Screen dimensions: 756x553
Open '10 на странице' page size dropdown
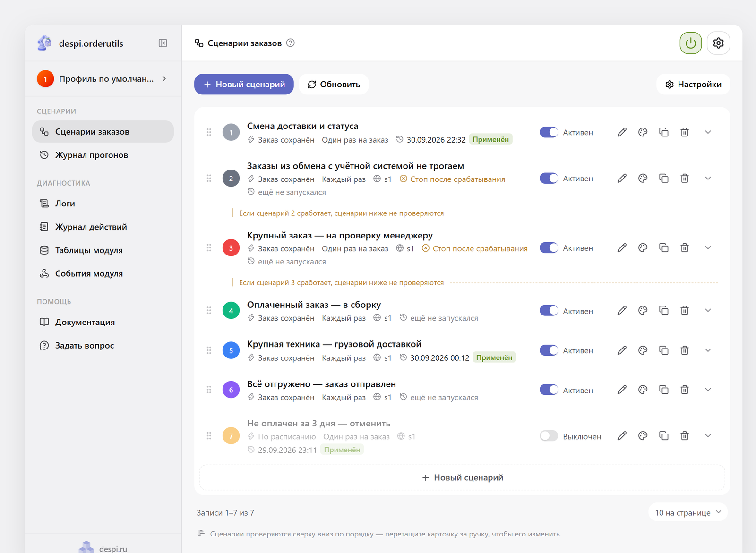(x=688, y=512)
